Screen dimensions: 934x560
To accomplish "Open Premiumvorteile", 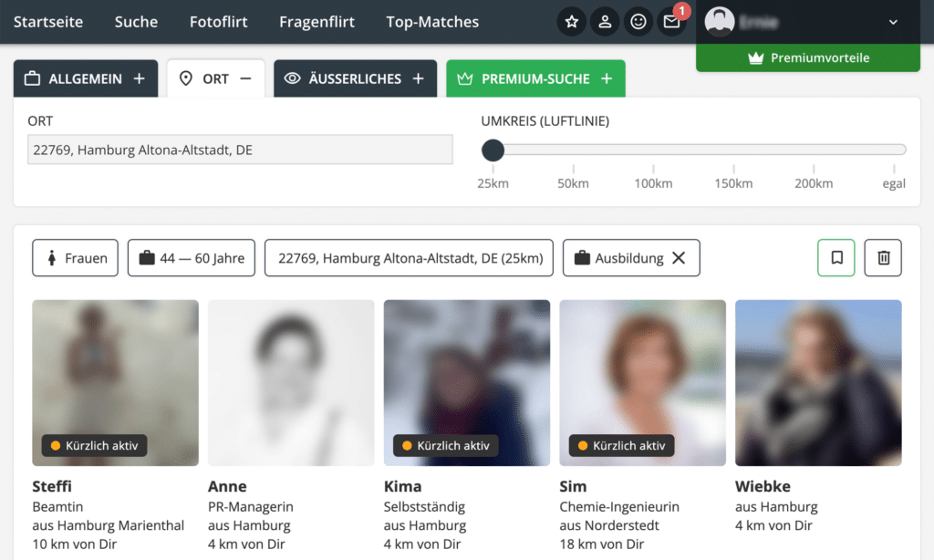I will pos(807,57).
